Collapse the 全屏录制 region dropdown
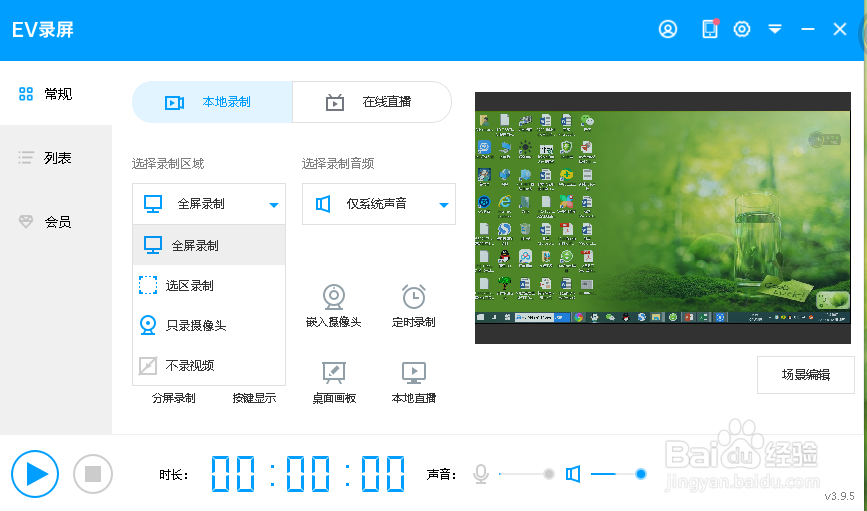 209,204
